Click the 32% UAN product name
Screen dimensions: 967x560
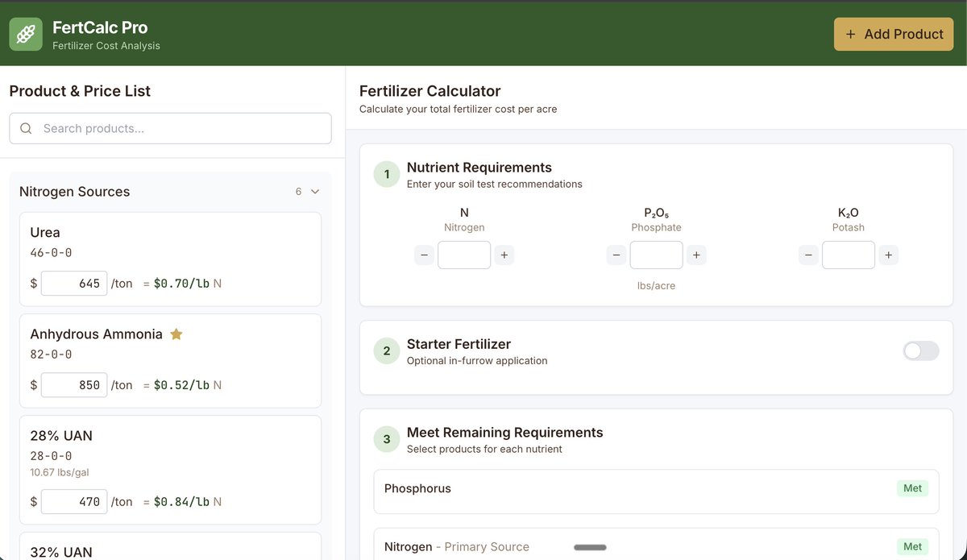click(61, 552)
